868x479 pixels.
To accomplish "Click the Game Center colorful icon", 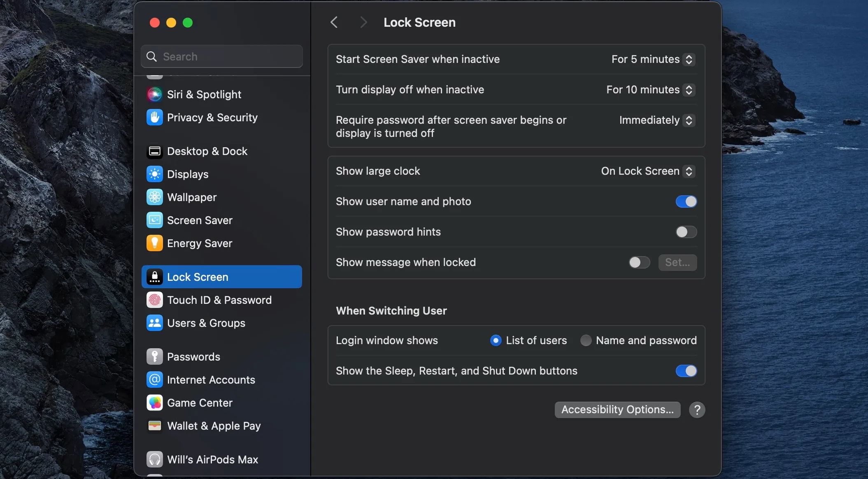I will tap(154, 403).
